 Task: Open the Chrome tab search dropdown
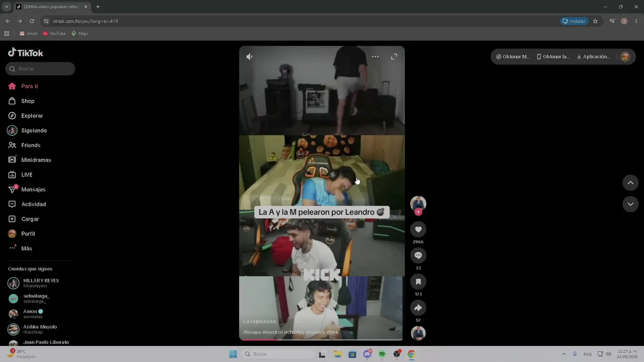tap(7, 7)
